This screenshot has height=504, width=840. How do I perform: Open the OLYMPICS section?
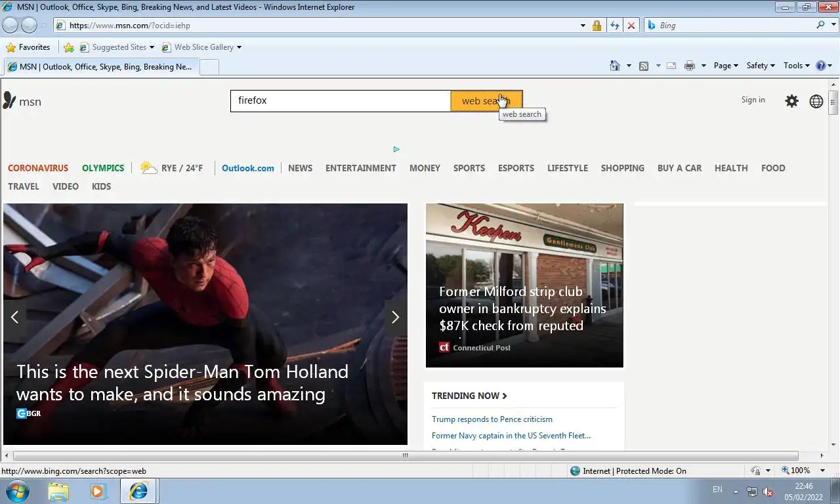click(x=103, y=168)
